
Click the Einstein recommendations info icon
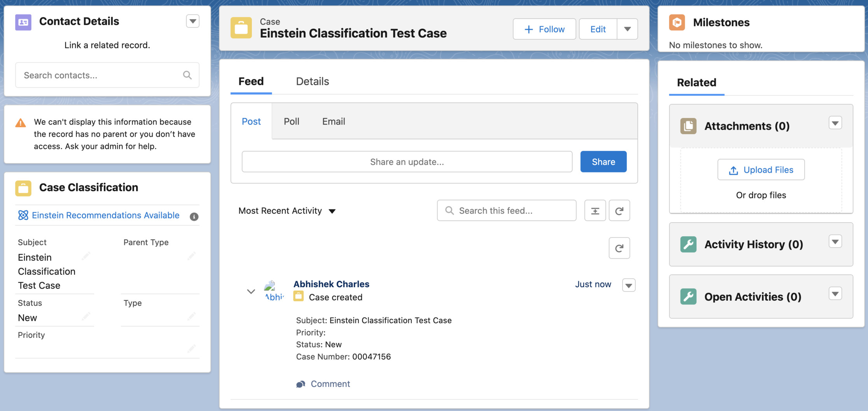point(194,216)
